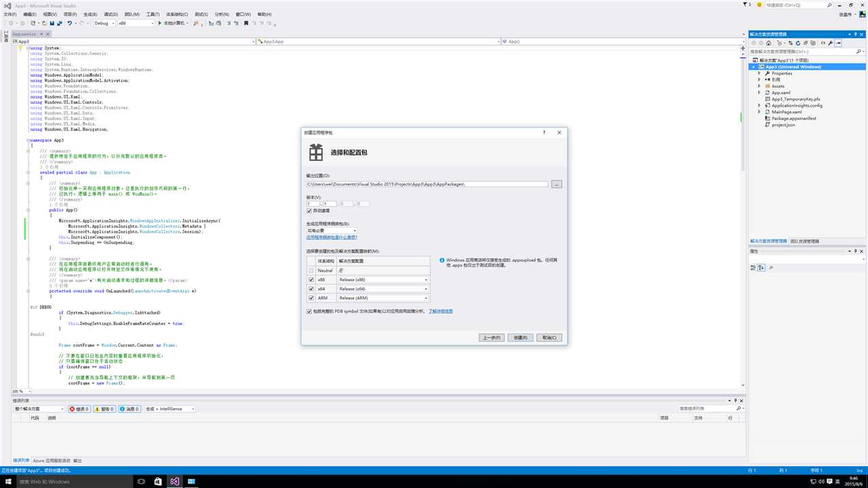Open the Build + IntelliSense dropdown in Error List
868x488 pixels.
170,409
